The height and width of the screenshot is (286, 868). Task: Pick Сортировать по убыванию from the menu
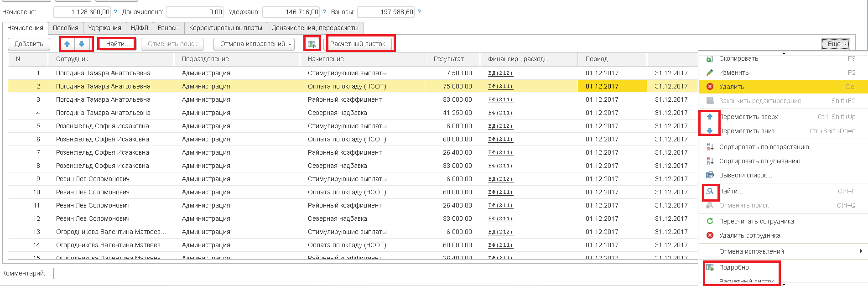(x=783, y=161)
